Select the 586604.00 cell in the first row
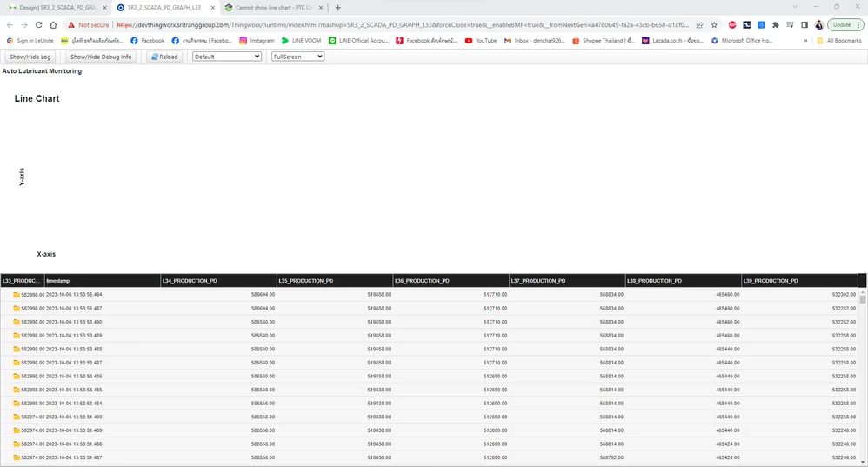 (x=218, y=294)
